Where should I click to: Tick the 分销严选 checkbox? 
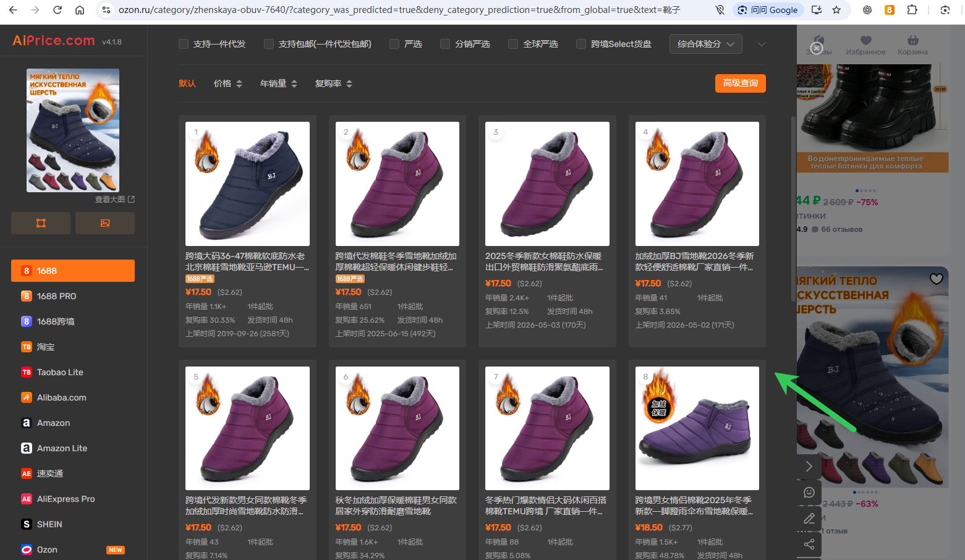pyautogui.click(x=445, y=44)
